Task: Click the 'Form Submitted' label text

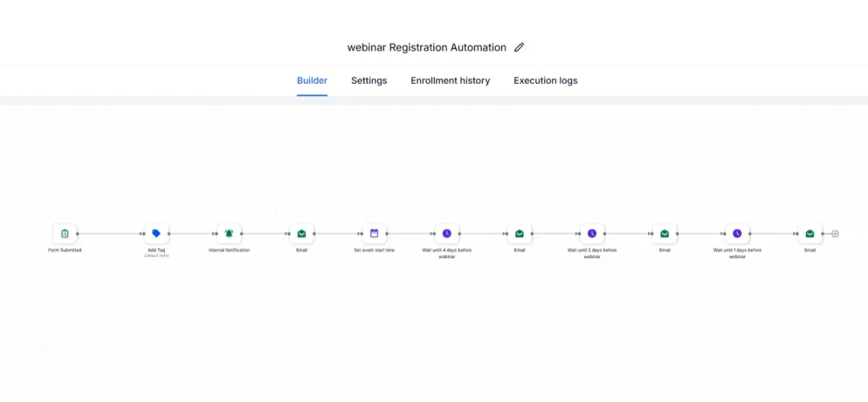Action: click(65, 250)
